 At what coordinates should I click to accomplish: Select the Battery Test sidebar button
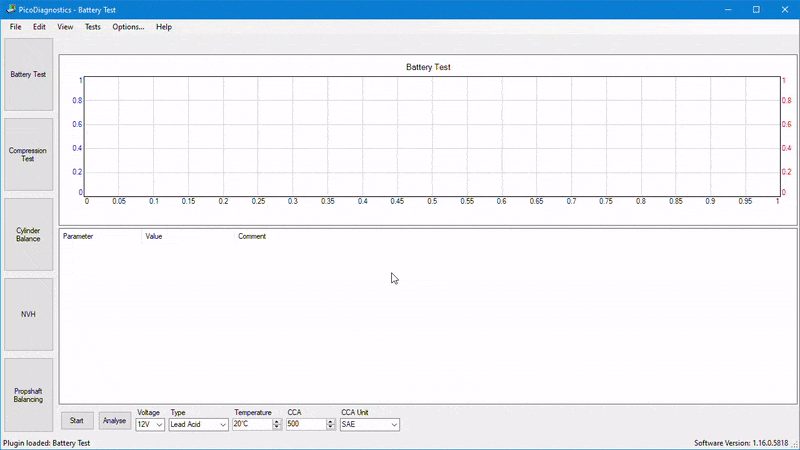29,74
